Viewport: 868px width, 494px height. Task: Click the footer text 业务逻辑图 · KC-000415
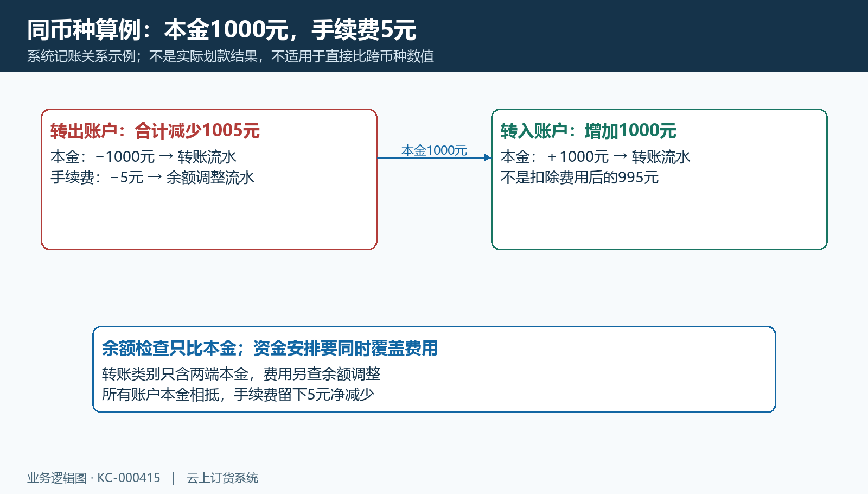(x=94, y=478)
